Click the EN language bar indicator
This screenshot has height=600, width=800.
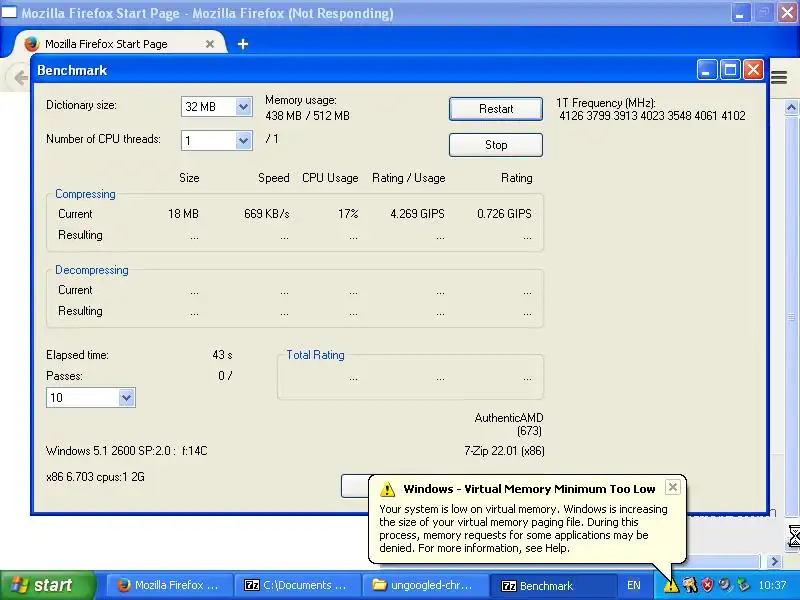coord(634,585)
